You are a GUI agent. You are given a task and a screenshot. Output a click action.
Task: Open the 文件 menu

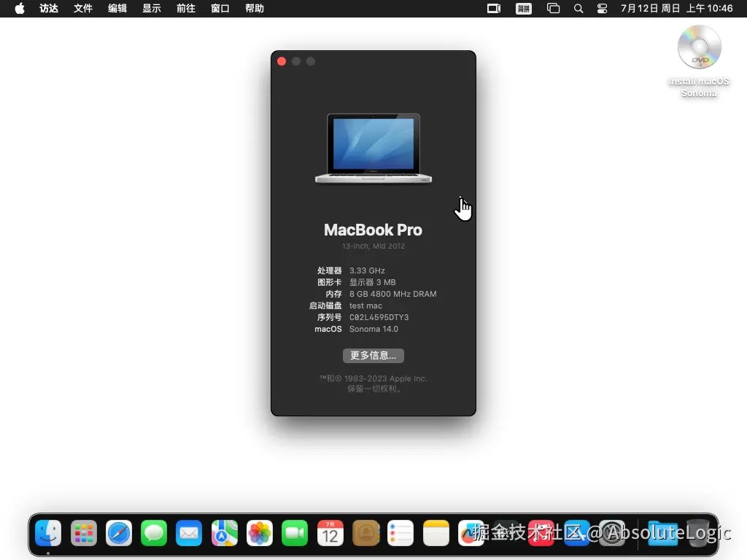[x=83, y=9]
